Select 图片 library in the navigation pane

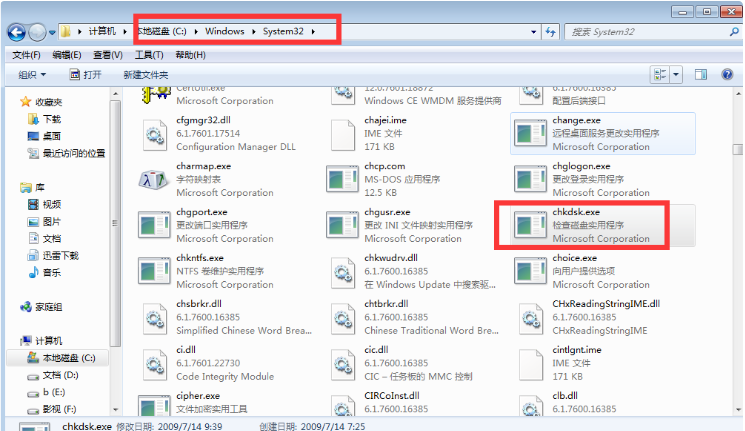[x=52, y=222]
